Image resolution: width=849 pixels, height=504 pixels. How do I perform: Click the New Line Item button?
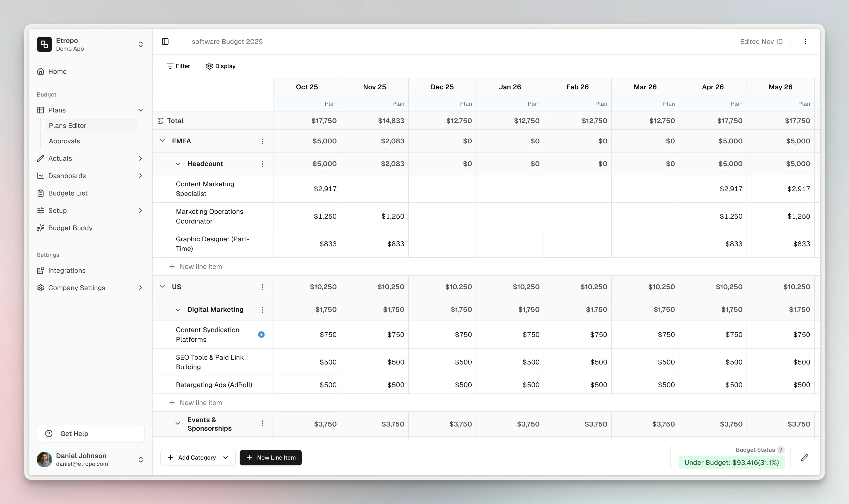[x=270, y=457]
